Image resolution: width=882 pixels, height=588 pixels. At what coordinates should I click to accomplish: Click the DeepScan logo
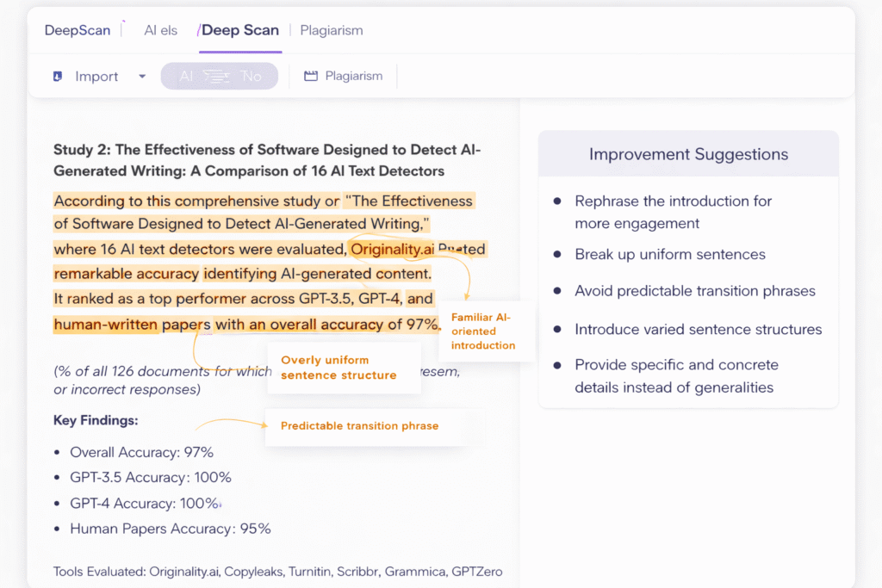(x=77, y=29)
